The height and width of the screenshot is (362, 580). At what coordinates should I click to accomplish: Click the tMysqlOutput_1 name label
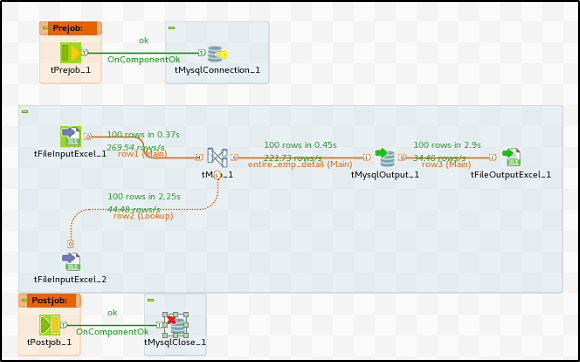pos(385,175)
